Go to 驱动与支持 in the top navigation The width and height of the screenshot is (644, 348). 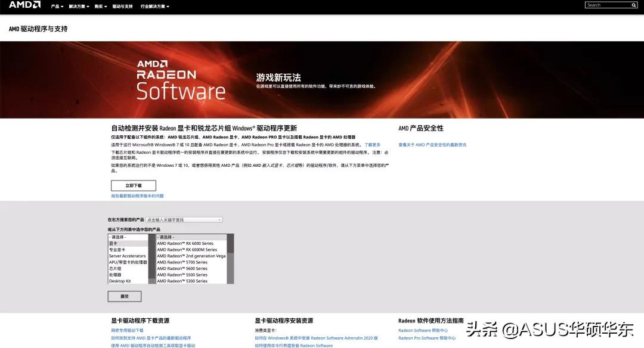[123, 7]
